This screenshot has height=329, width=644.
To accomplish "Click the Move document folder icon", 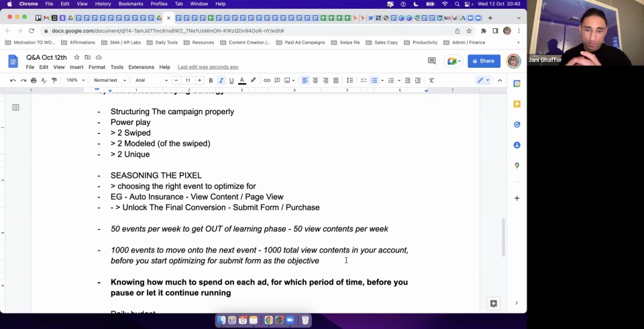I will coord(87,57).
